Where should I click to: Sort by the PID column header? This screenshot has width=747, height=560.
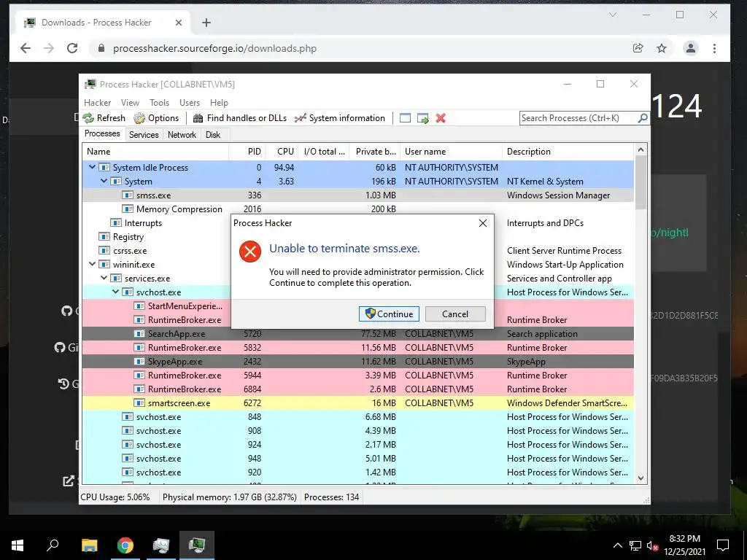[x=247, y=152]
